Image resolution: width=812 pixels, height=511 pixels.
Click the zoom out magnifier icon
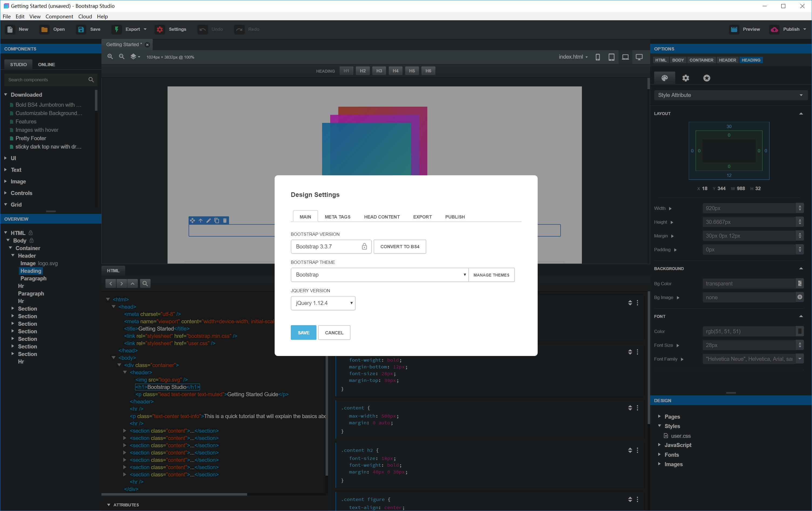(122, 57)
